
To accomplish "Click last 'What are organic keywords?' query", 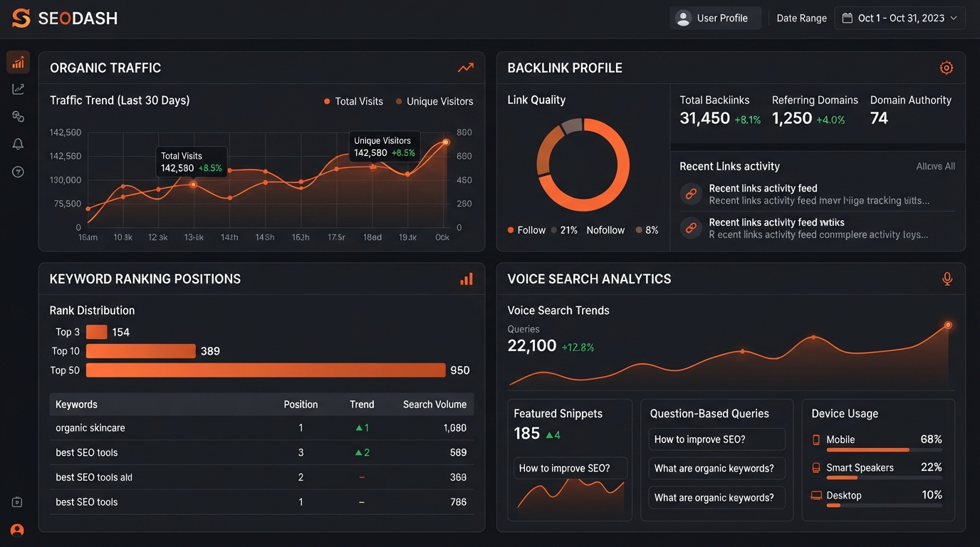I will tap(716, 498).
